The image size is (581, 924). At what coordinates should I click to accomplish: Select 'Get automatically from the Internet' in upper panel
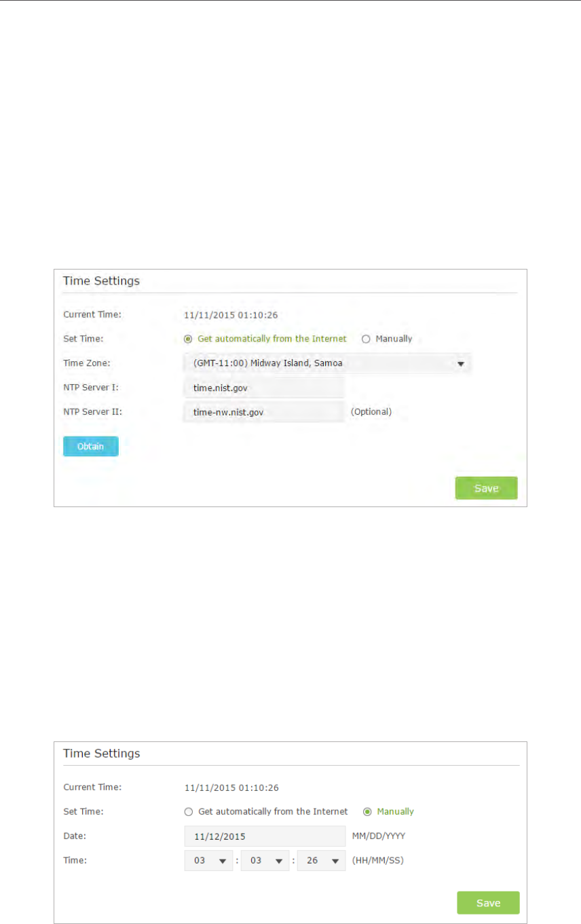tap(188, 339)
